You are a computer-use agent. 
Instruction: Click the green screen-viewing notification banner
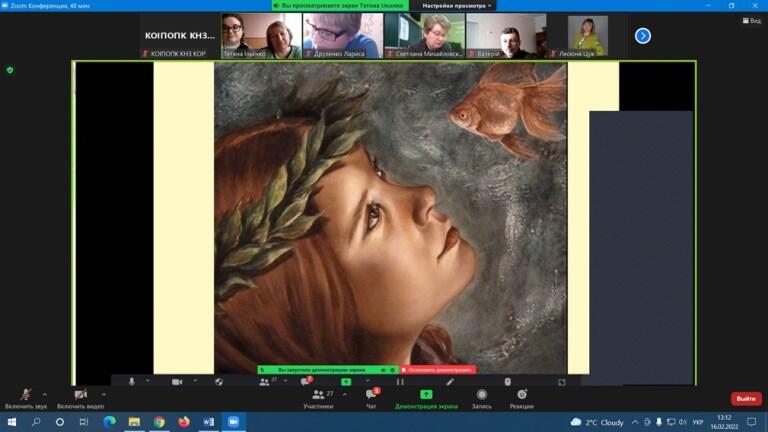click(x=340, y=5)
